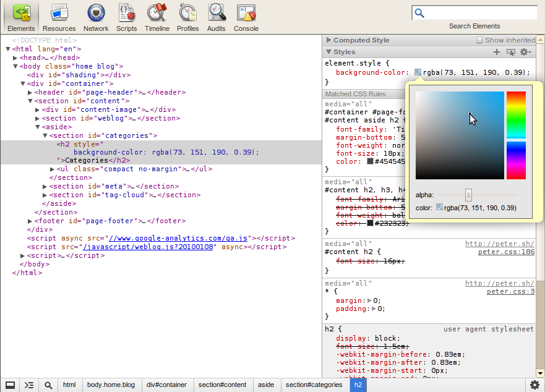Open the Timeline panel

pos(157,17)
